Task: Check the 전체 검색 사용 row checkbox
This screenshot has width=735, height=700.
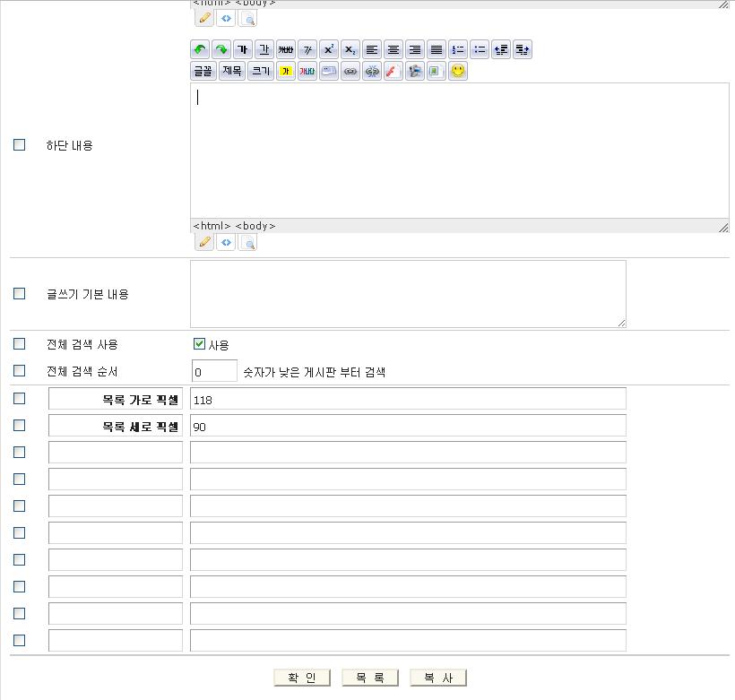Action: click(x=19, y=343)
